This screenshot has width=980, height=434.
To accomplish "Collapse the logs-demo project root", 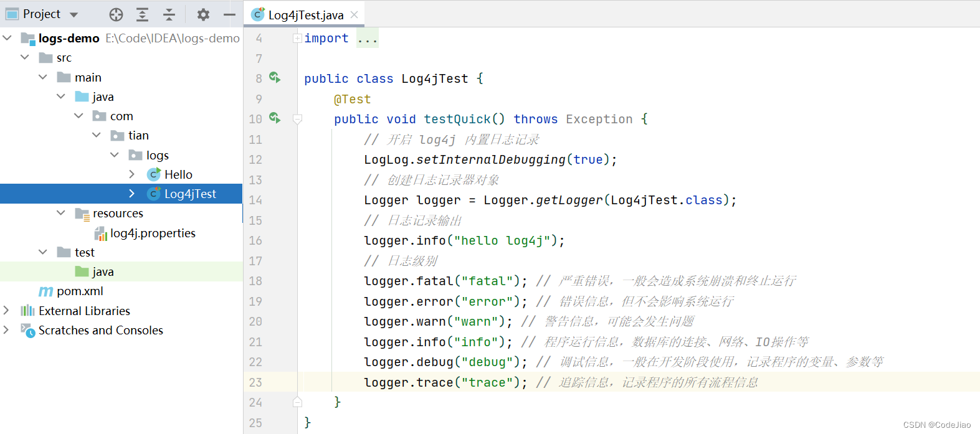I will click(x=7, y=38).
